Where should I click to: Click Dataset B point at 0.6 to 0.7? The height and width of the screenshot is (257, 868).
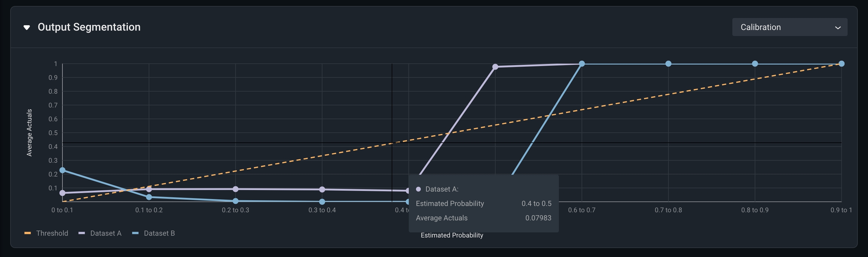pos(582,64)
